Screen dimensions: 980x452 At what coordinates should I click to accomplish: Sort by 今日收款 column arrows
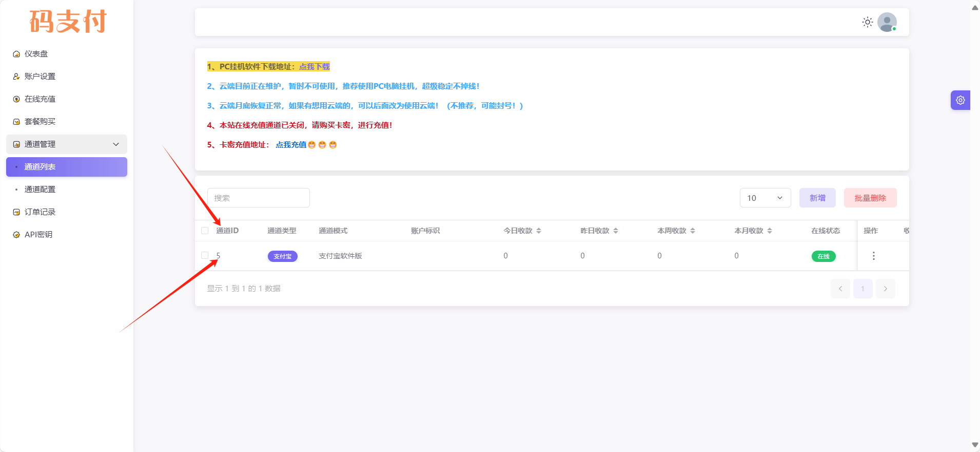pyautogui.click(x=539, y=231)
